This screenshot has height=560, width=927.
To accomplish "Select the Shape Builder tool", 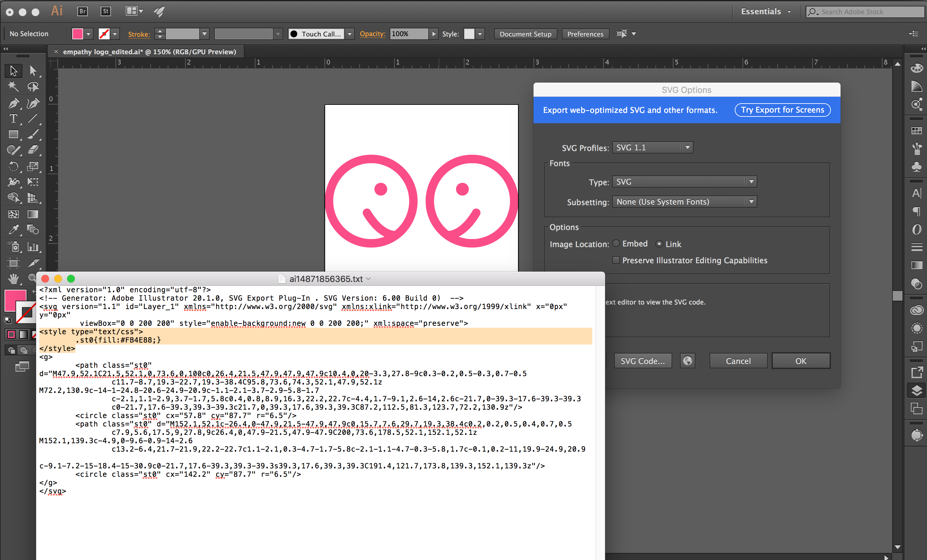I will (x=14, y=197).
